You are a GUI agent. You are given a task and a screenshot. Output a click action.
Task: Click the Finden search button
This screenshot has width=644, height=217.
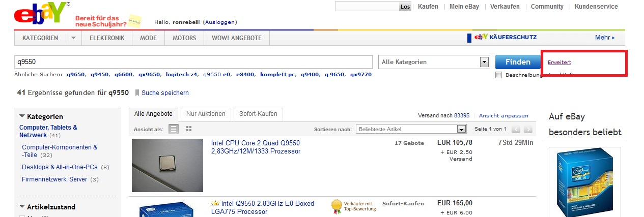[518, 62]
